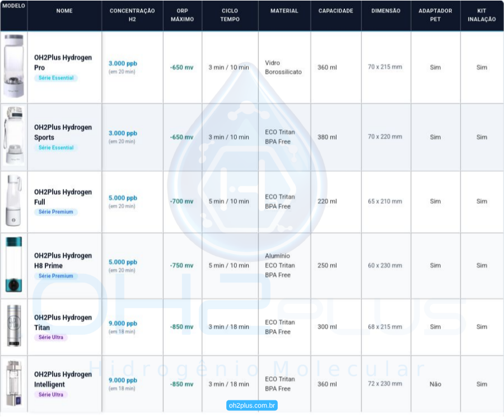Click 5.000 ppb in the Hydrogen Full row
This screenshot has width=504, height=420.
tap(123, 198)
